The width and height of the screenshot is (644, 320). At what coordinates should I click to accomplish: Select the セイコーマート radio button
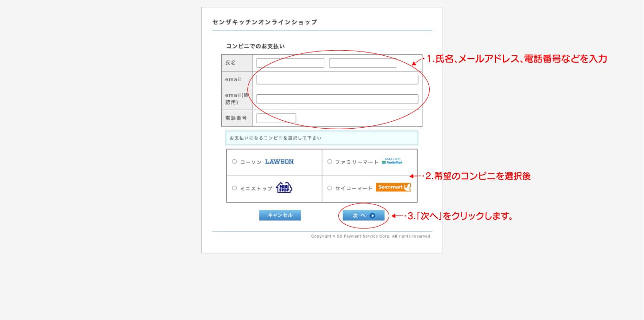329,188
